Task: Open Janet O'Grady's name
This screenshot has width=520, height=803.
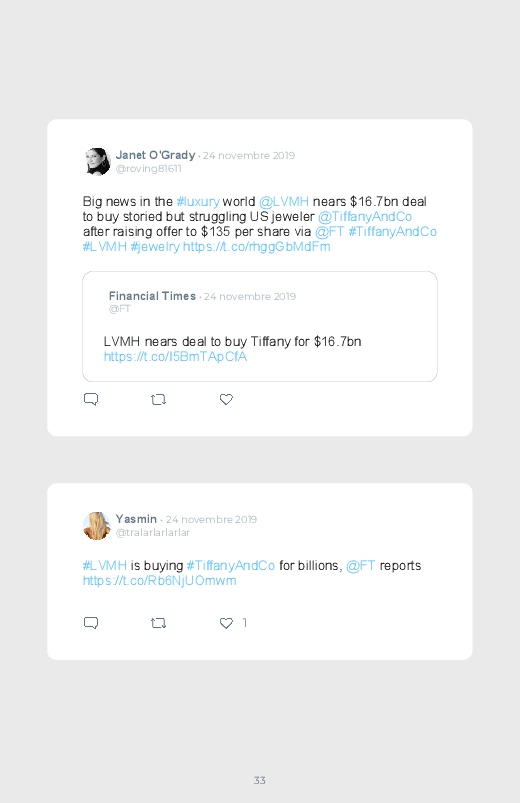Action: [155, 155]
